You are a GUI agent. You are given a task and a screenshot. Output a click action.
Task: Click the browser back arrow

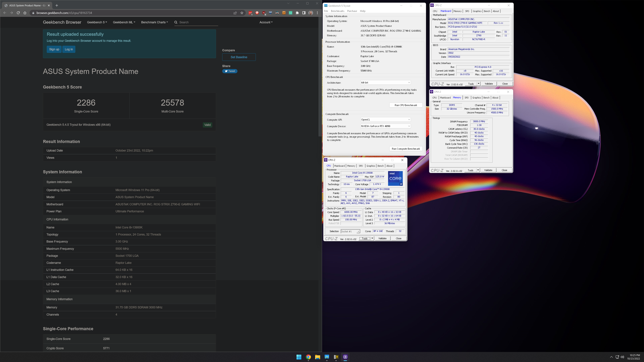pos(5,13)
